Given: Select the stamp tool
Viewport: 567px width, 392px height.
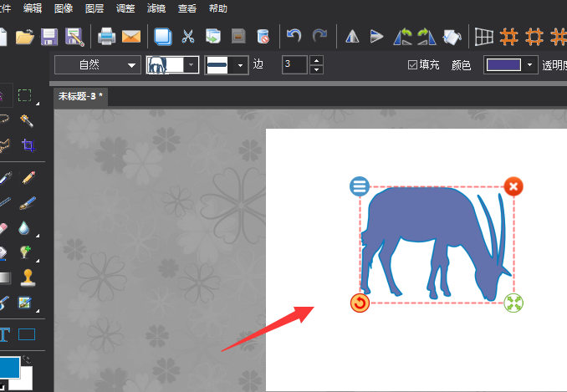Looking at the screenshot, I should [28, 277].
